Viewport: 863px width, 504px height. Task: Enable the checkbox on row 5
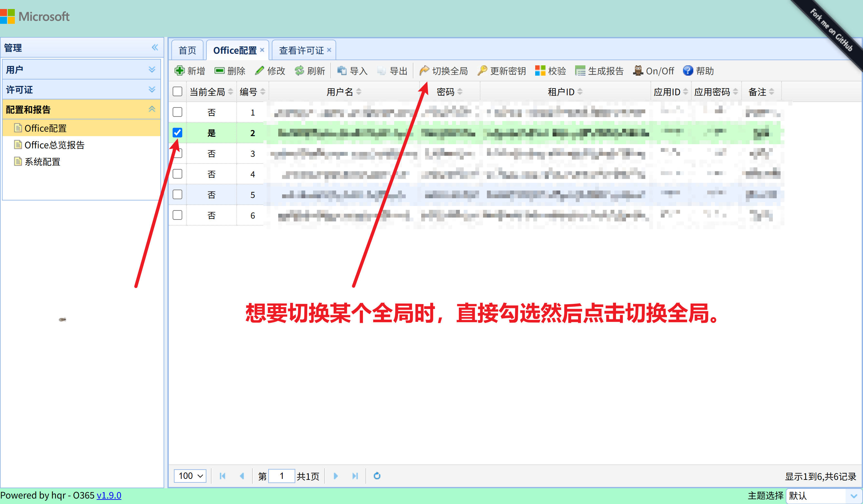(178, 194)
